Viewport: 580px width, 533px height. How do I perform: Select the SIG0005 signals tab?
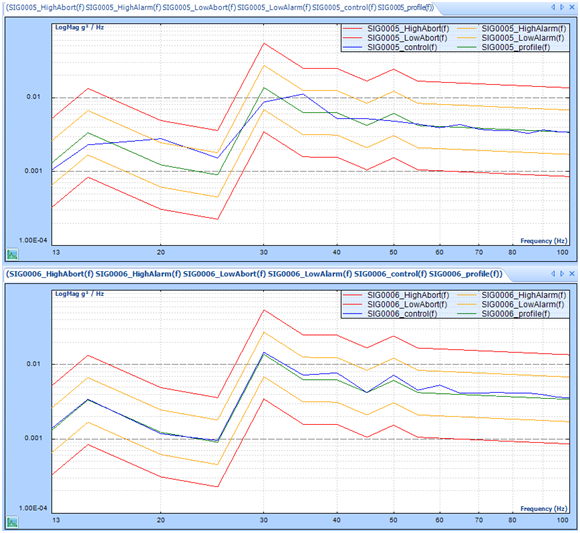[220, 7]
